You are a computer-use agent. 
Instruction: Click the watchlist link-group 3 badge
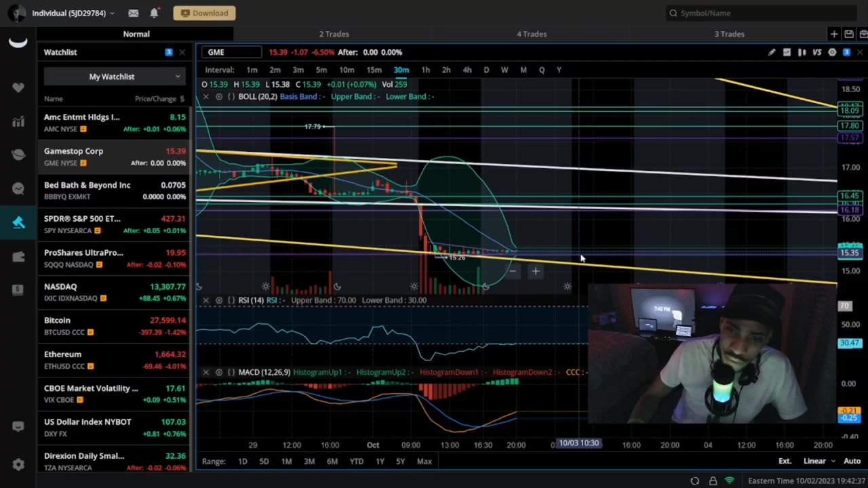(168, 52)
